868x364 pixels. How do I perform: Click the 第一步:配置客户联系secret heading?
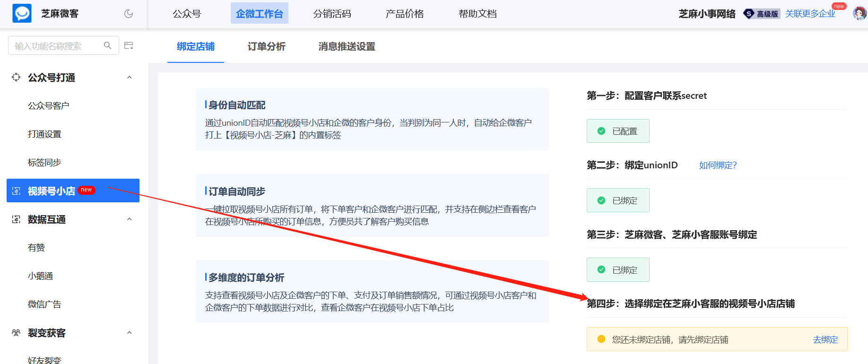click(x=647, y=95)
